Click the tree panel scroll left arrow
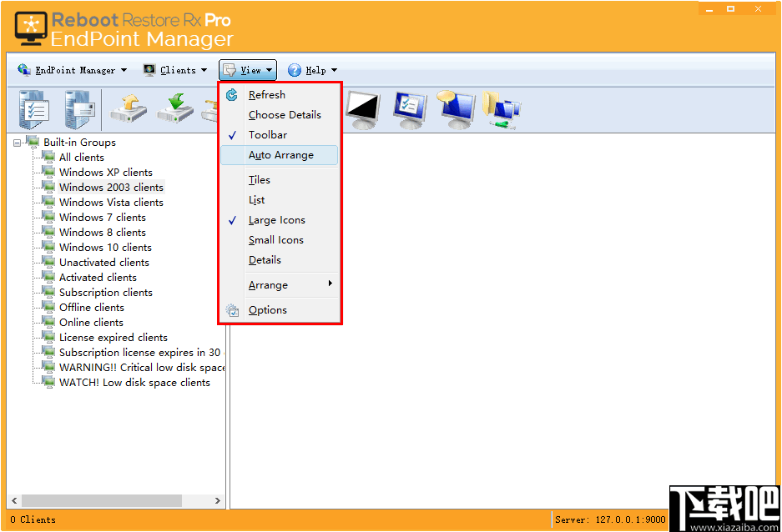Viewport: 782px width, 532px height. [14, 500]
